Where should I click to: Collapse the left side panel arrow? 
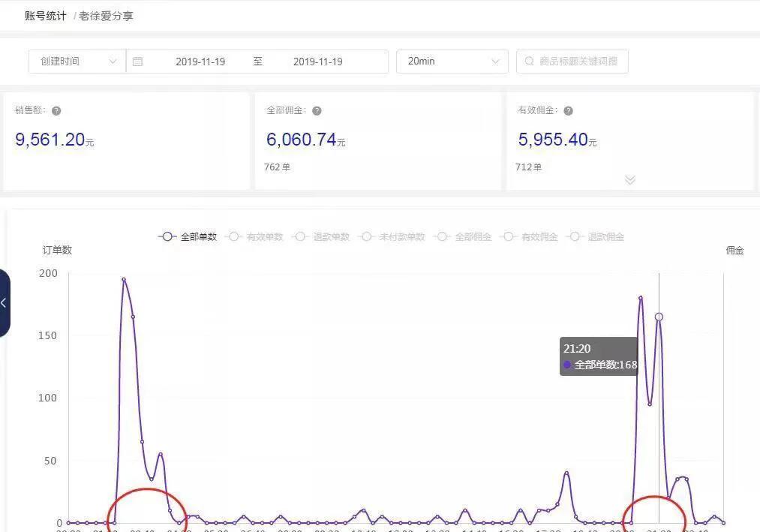point(5,302)
